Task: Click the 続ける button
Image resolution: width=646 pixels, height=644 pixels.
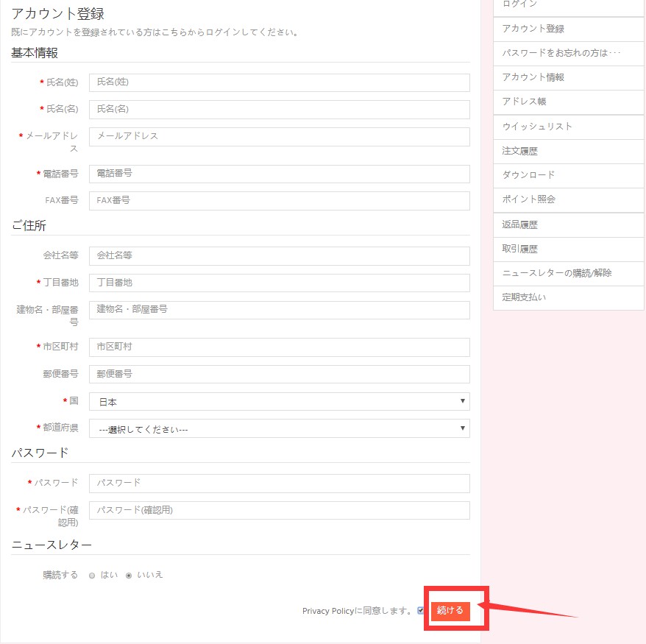Action: point(450,611)
